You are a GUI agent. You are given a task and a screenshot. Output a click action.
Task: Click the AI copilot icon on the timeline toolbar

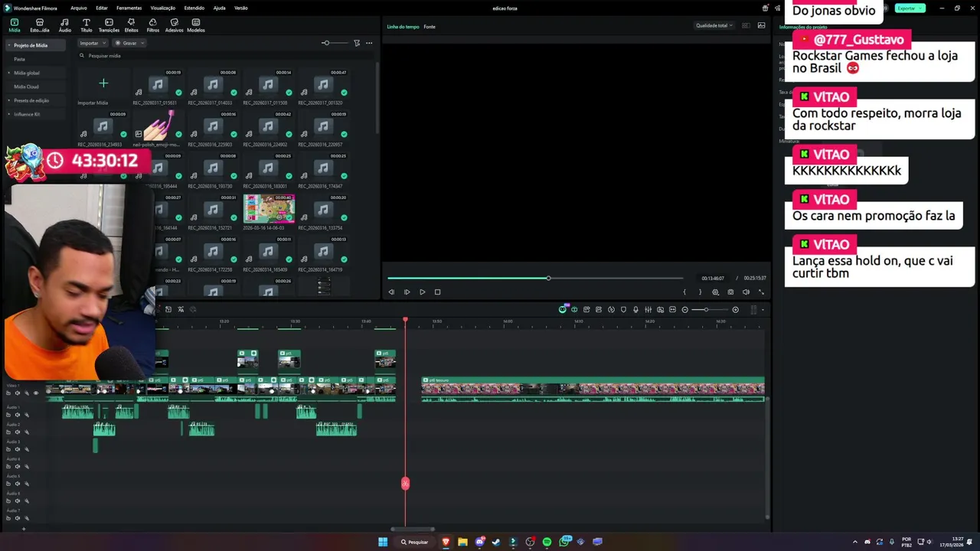click(x=563, y=309)
